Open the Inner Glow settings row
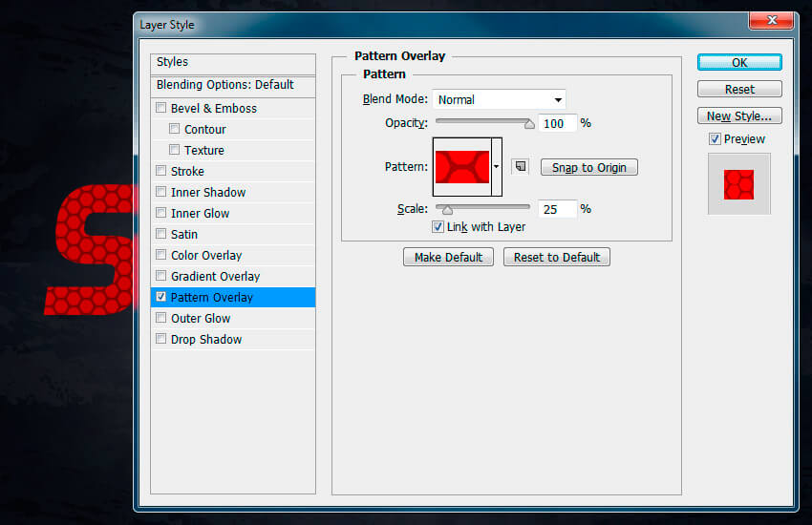 (233, 213)
